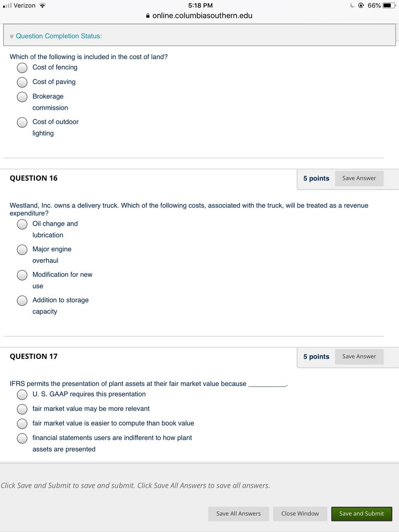Click Save and Submit button
This screenshot has height=532, width=399.
(x=362, y=514)
